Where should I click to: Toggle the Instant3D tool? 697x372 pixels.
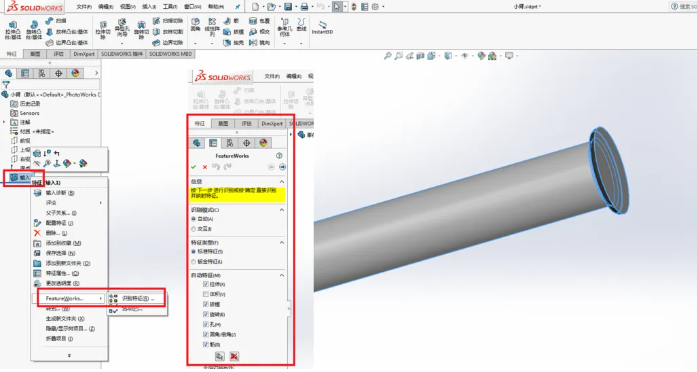click(322, 27)
